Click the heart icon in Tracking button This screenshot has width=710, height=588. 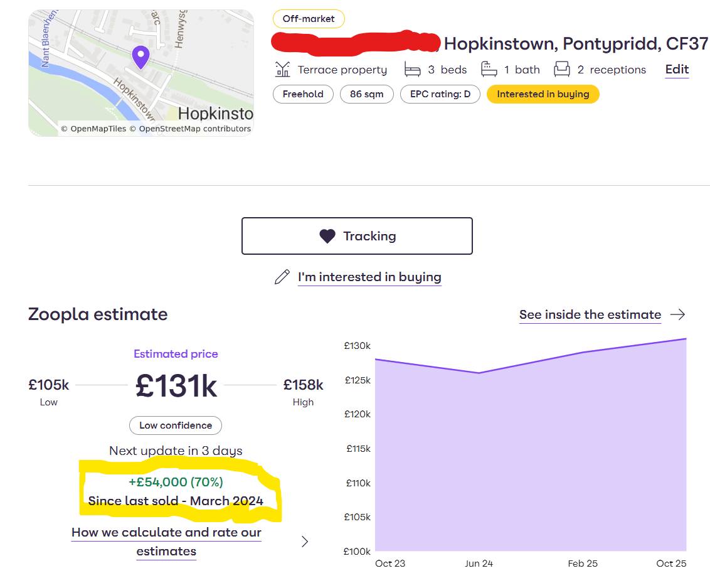(327, 237)
